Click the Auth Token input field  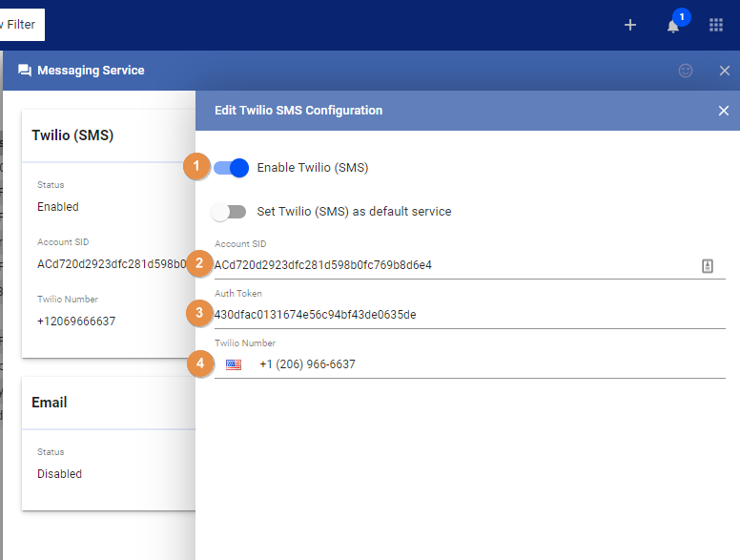click(x=469, y=315)
